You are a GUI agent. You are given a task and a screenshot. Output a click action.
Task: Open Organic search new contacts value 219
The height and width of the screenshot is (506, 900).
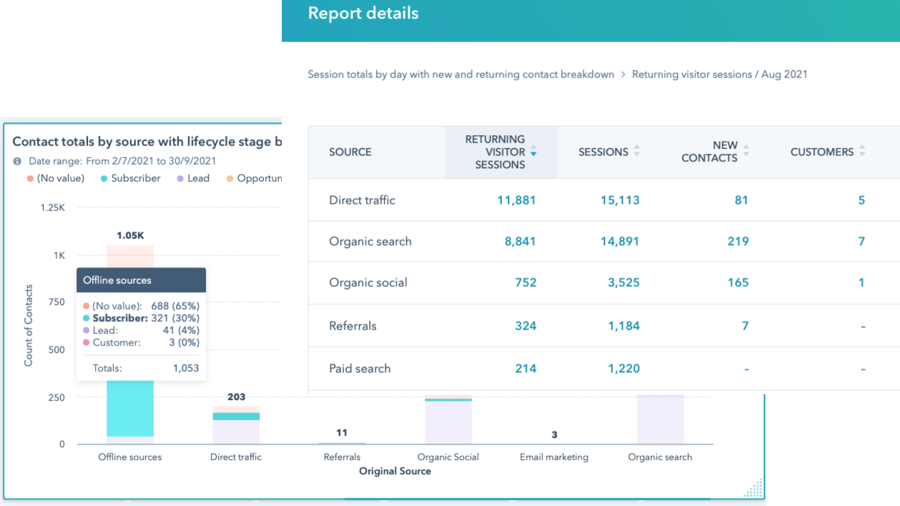coord(738,241)
